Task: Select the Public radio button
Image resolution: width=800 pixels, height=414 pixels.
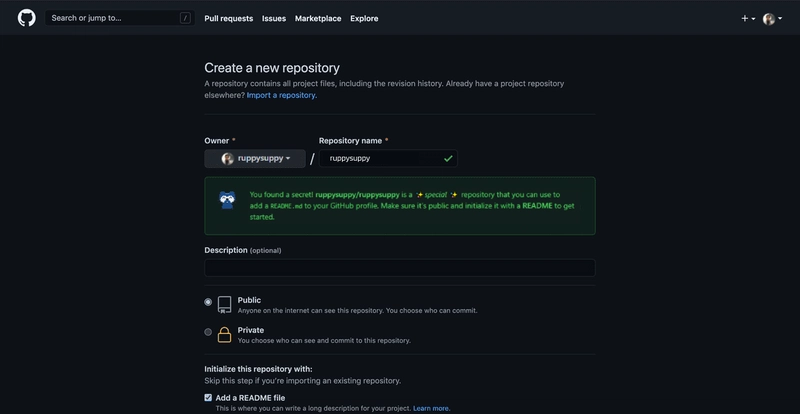Action: [x=208, y=302]
